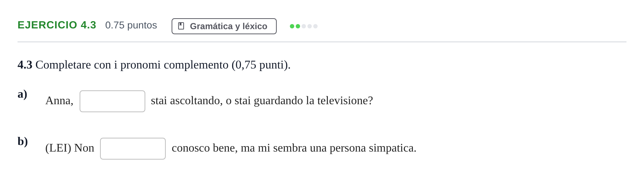Focus the blank field after Anna

[x=112, y=101]
